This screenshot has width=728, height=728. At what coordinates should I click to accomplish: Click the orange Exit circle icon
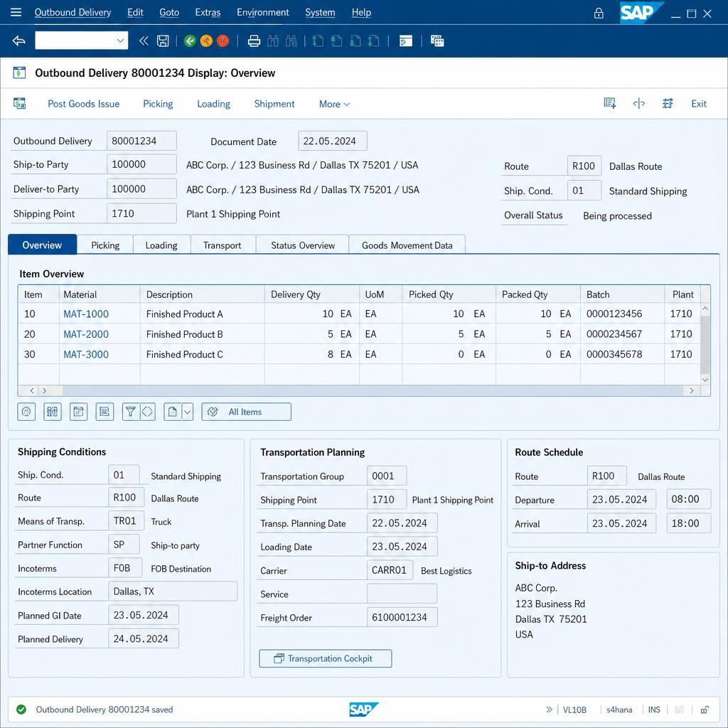coord(206,41)
